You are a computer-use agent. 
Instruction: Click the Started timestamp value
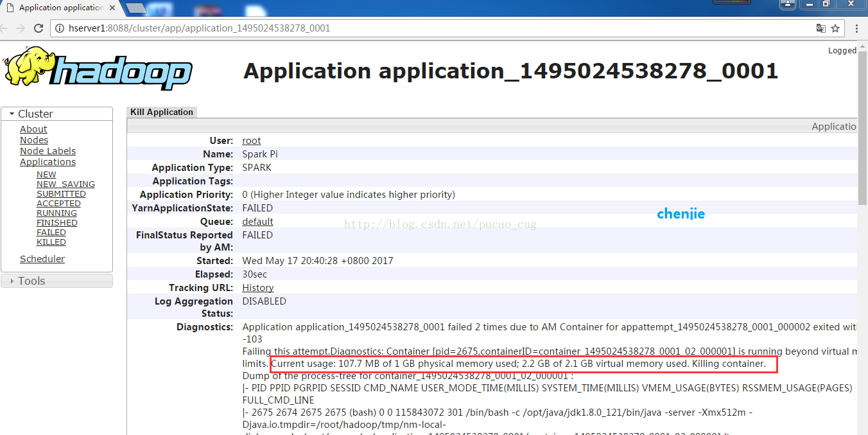318,261
